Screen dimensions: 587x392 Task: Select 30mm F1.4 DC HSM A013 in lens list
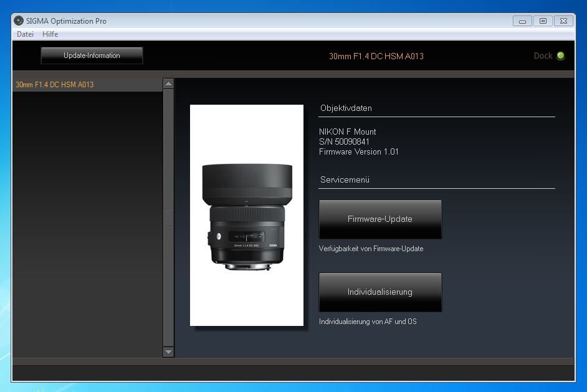(x=55, y=85)
